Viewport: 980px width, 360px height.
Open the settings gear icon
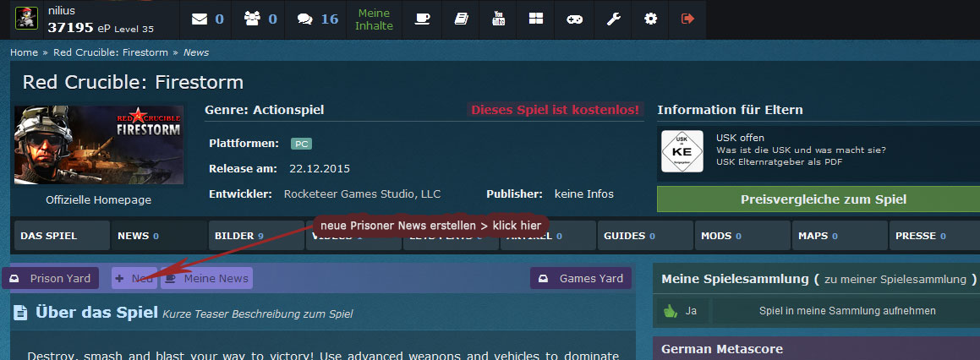click(650, 19)
